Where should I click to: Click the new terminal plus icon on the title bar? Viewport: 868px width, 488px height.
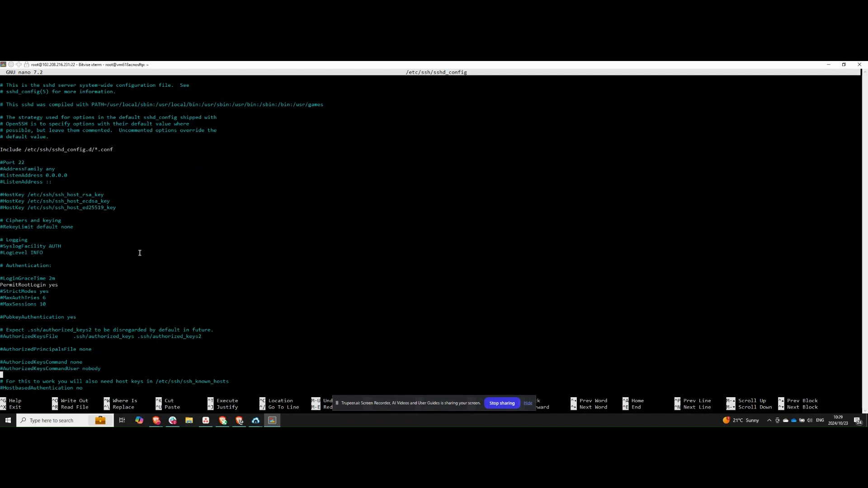(x=19, y=65)
